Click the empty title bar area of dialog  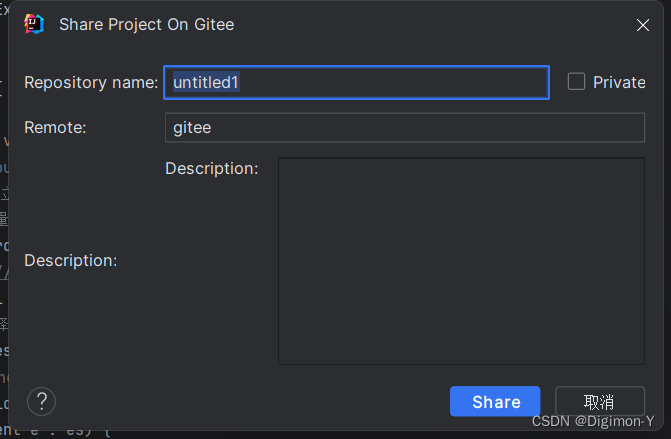click(420, 24)
